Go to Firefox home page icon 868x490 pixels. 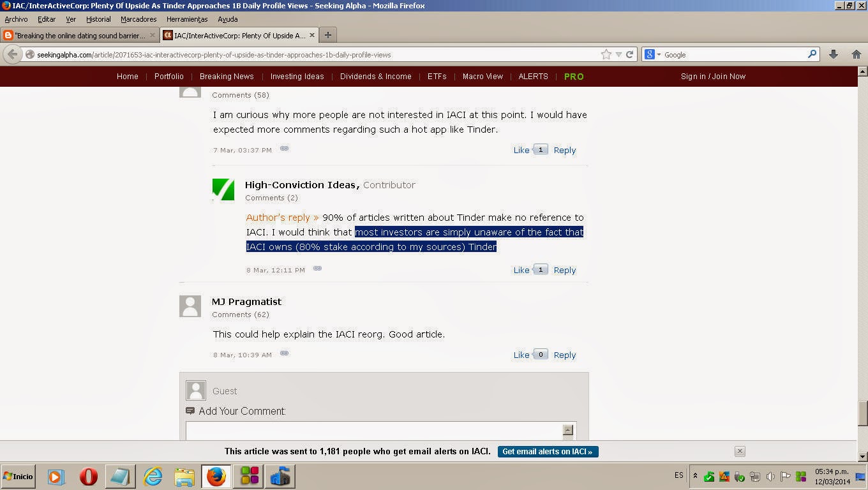[857, 55]
